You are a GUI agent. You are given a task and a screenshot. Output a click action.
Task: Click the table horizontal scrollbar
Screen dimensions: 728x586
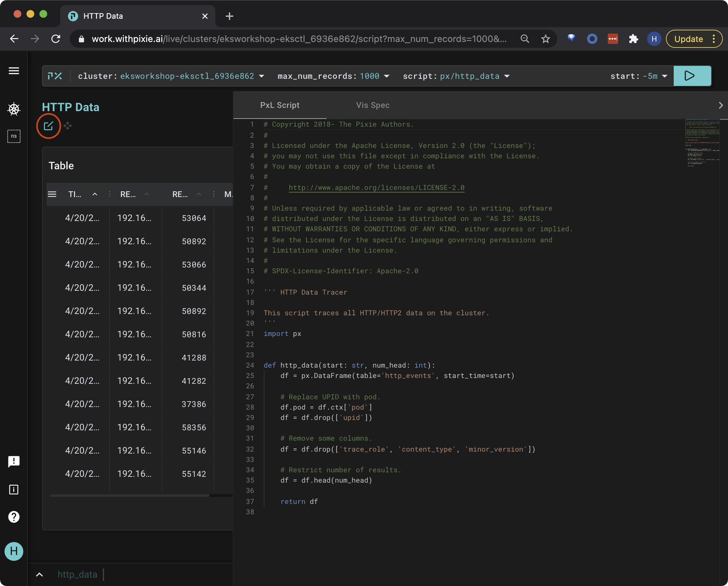pyautogui.click(x=129, y=496)
